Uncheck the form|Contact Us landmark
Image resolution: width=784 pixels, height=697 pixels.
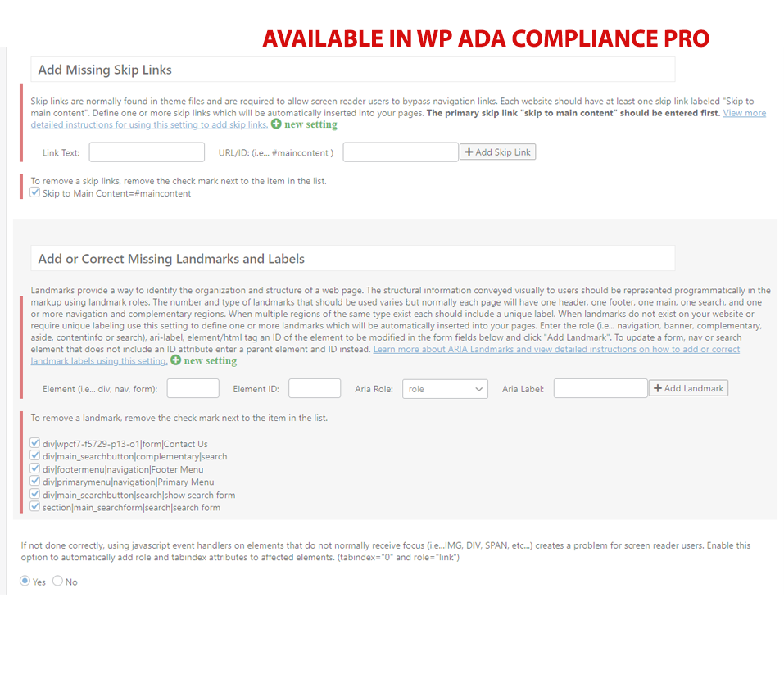click(34, 443)
